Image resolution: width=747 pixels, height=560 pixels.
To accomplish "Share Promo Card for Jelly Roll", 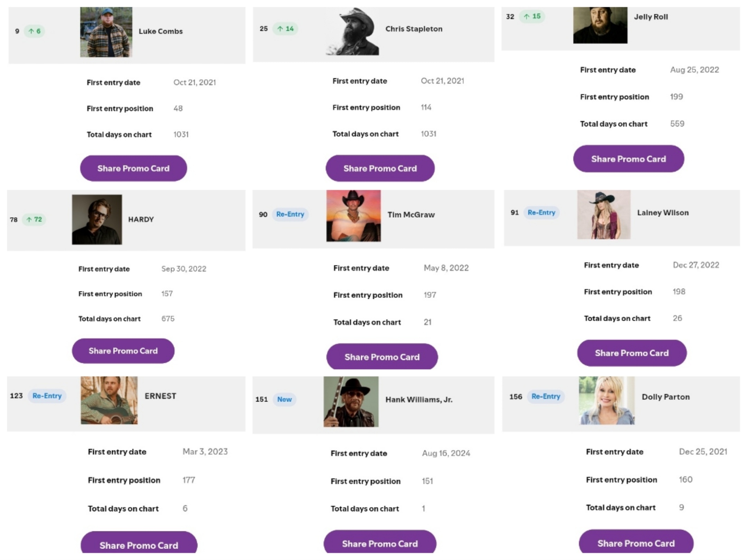I will (x=628, y=159).
